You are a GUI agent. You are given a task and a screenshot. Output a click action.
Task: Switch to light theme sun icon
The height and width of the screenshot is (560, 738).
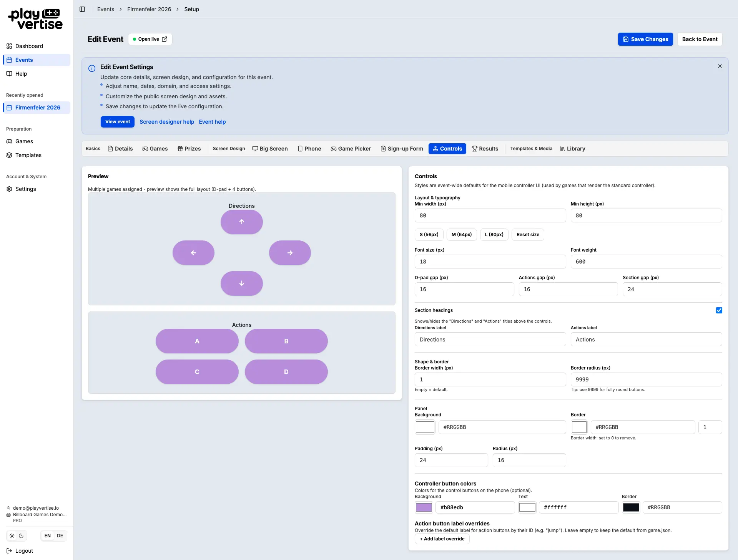point(12,536)
